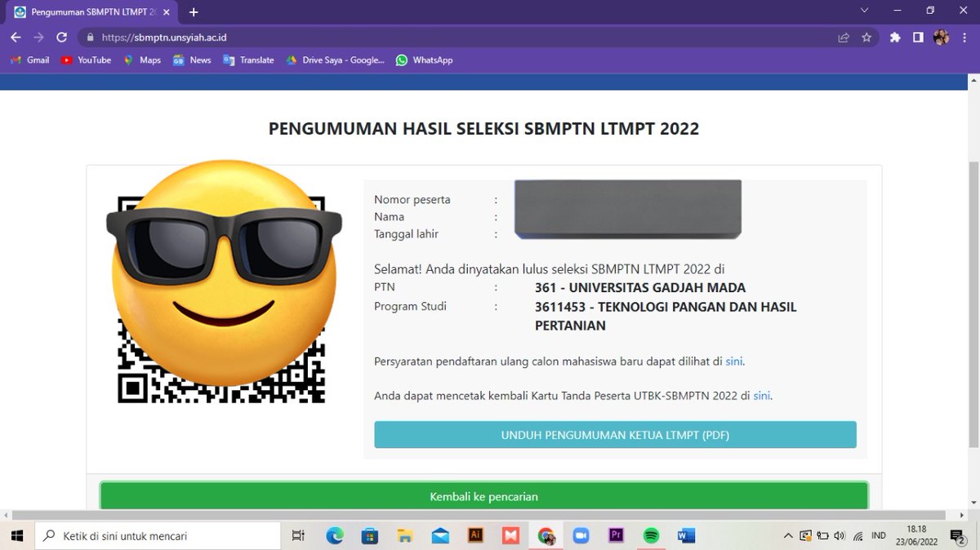Open Zoom from taskbar
The width and height of the screenshot is (980, 550).
coord(581,536)
